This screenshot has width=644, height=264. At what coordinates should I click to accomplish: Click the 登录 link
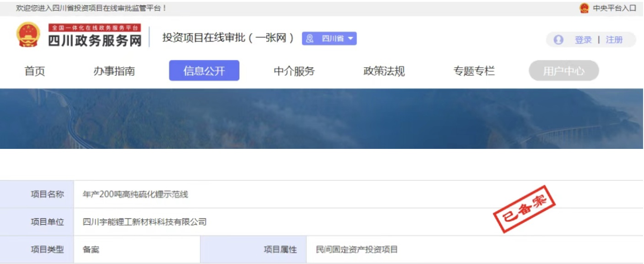583,40
